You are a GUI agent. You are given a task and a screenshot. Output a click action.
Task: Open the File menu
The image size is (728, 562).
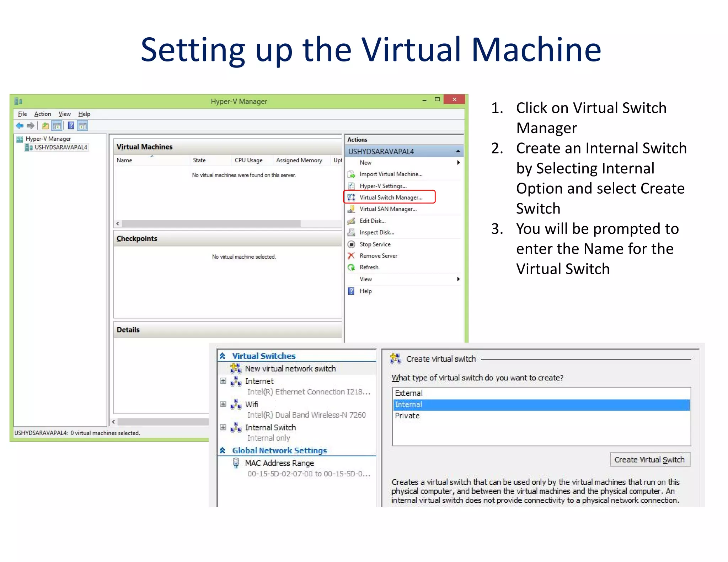tap(22, 114)
